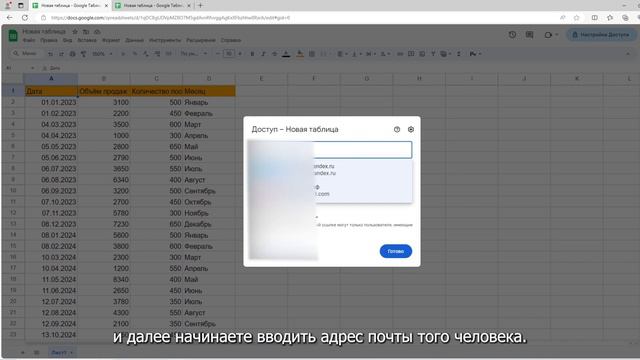Click the browser address bar URL
640x360 pixels.
coord(171,18)
